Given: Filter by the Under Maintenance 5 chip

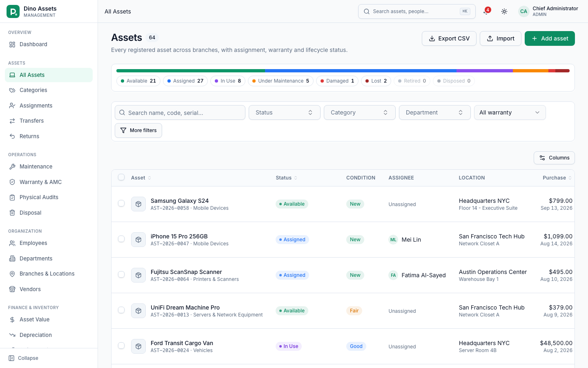Looking at the screenshot, I should pyautogui.click(x=281, y=81).
